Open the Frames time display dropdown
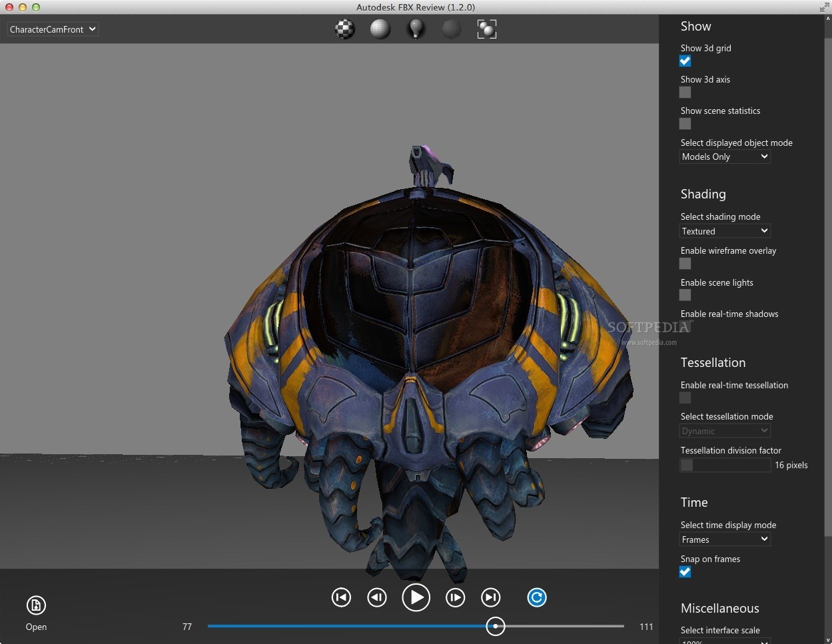The width and height of the screenshot is (832, 644). click(725, 539)
